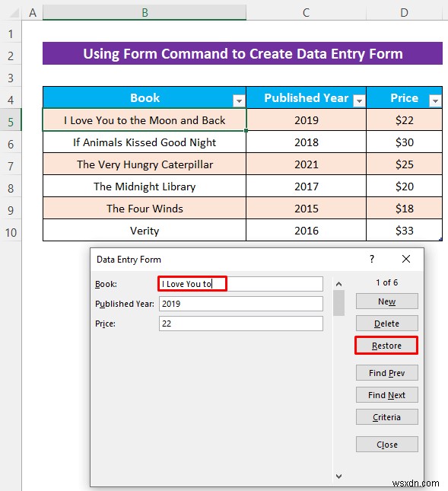Screen dimensions: 448x491
Task: Click the Delete button in the form
Action: (386, 324)
